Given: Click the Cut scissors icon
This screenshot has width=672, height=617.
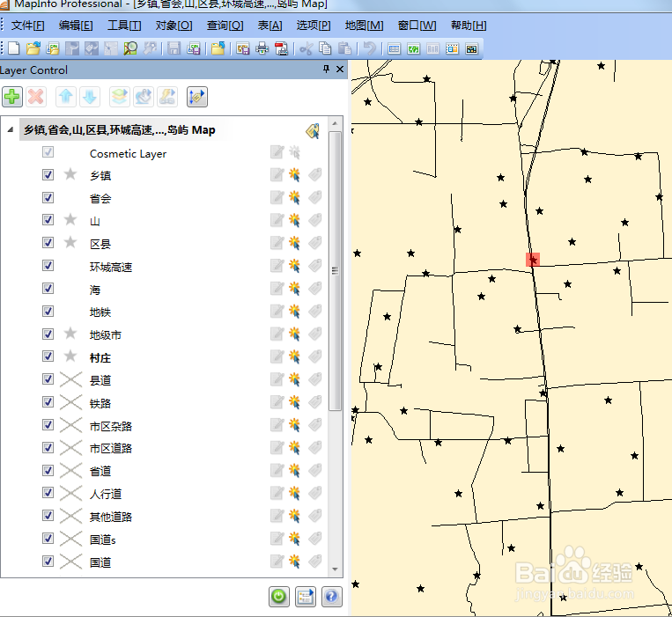Looking at the screenshot, I should pyautogui.click(x=306, y=48).
